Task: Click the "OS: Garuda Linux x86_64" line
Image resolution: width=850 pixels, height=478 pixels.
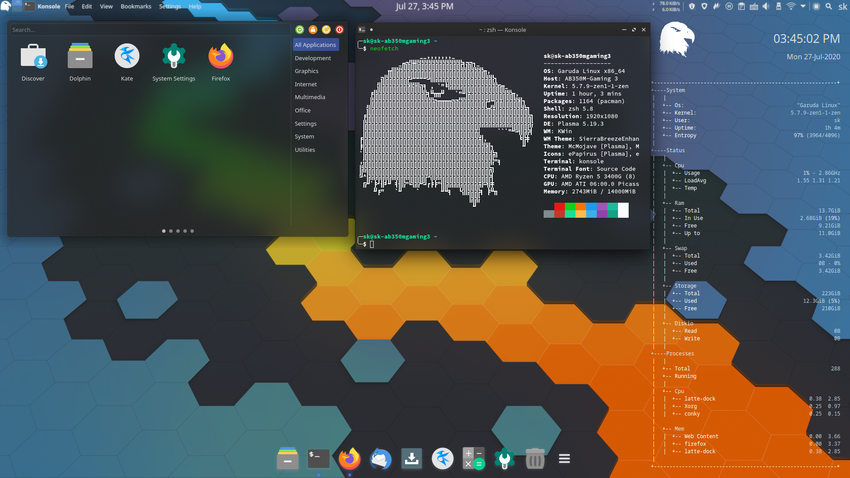Action: coord(584,71)
